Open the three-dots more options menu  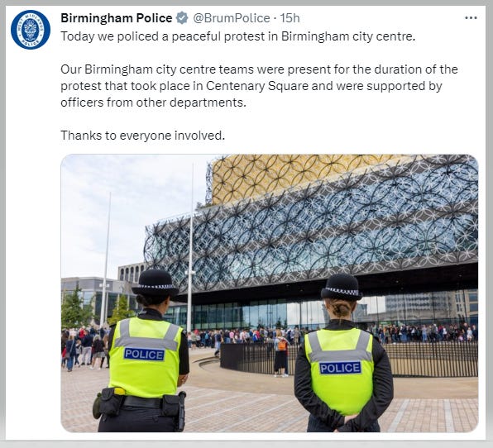click(x=471, y=18)
